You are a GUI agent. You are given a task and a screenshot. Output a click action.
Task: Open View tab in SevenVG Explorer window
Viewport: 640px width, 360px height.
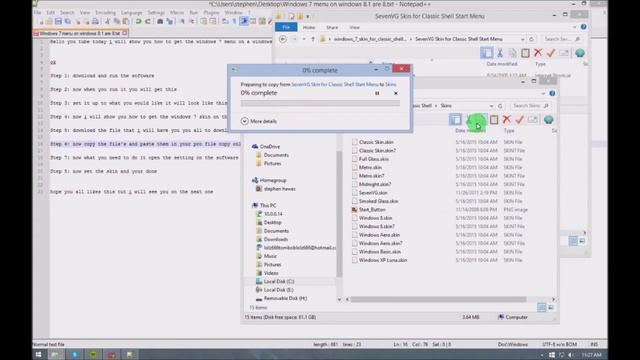[354, 27]
